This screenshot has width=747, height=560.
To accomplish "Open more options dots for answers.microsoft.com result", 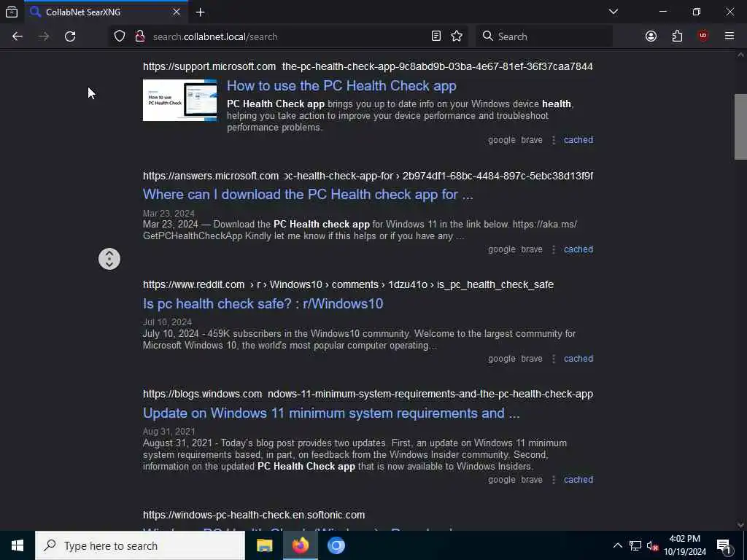I will click(554, 249).
